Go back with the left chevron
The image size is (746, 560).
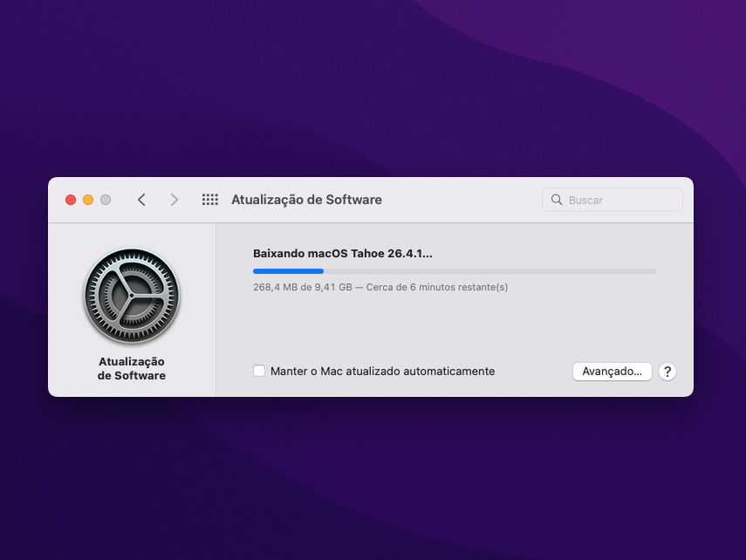[141, 200]
